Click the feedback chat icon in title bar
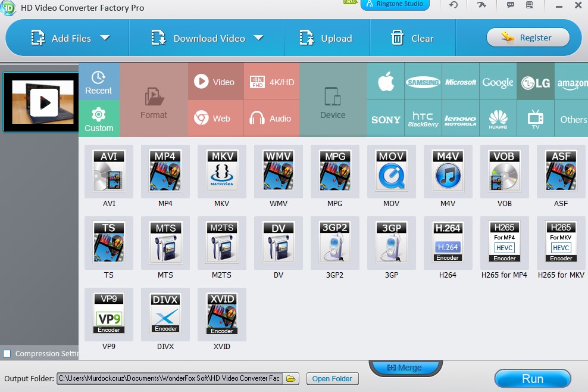This screenshot has width=588, height=392. point(511,5)
